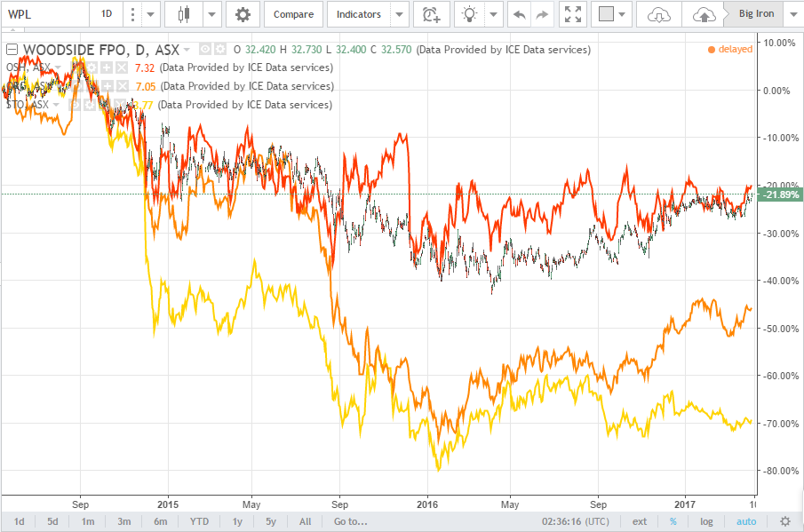Image resolution: width=804 pixels, height=532 pixels.
Task: Collapse the Woodside FPO legend
Action: 12,50
